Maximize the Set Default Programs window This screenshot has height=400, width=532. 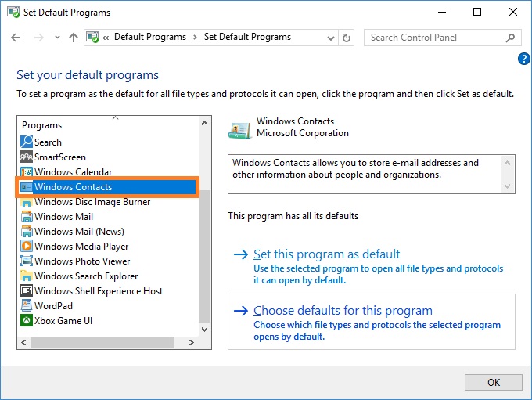point(477,13)
